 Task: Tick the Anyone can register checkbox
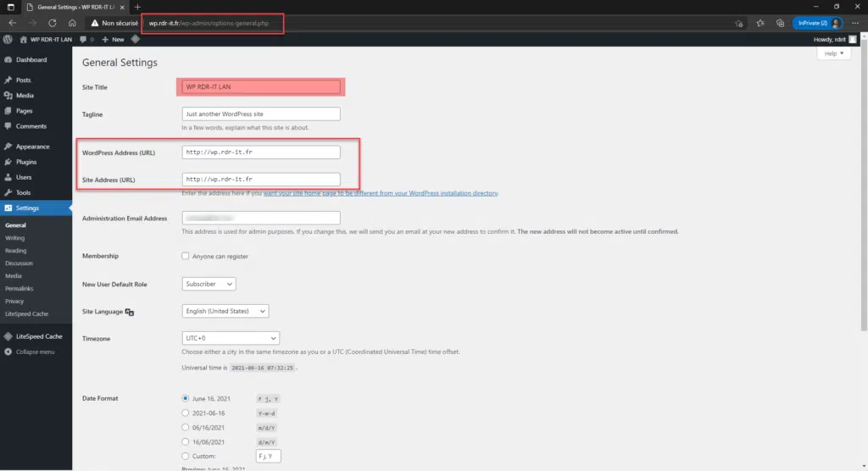[x=186, y=257]
